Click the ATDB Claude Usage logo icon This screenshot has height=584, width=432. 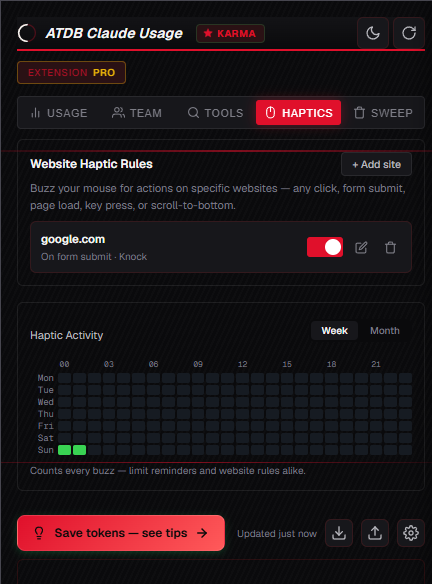point(27,33)
